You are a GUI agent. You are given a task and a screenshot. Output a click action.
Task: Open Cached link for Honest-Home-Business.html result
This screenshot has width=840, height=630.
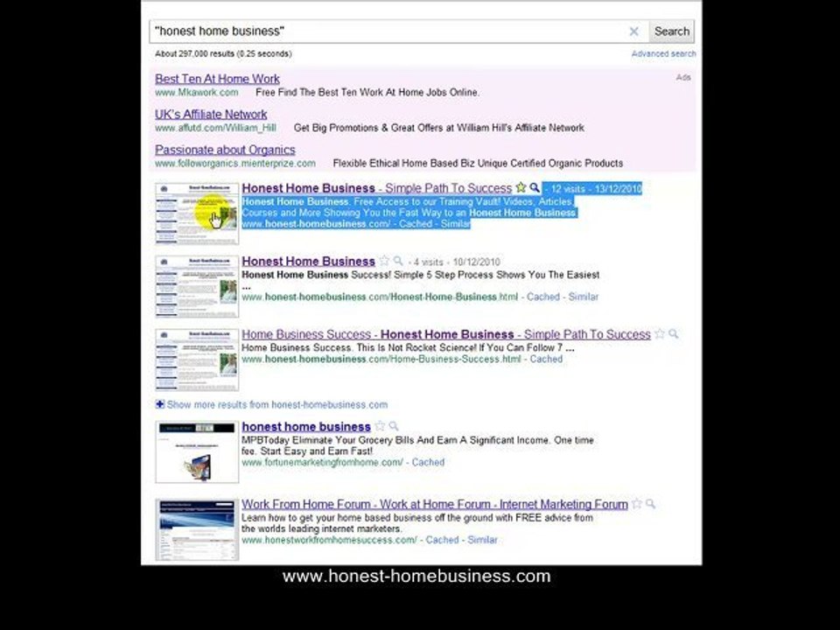tap(542, 297)
